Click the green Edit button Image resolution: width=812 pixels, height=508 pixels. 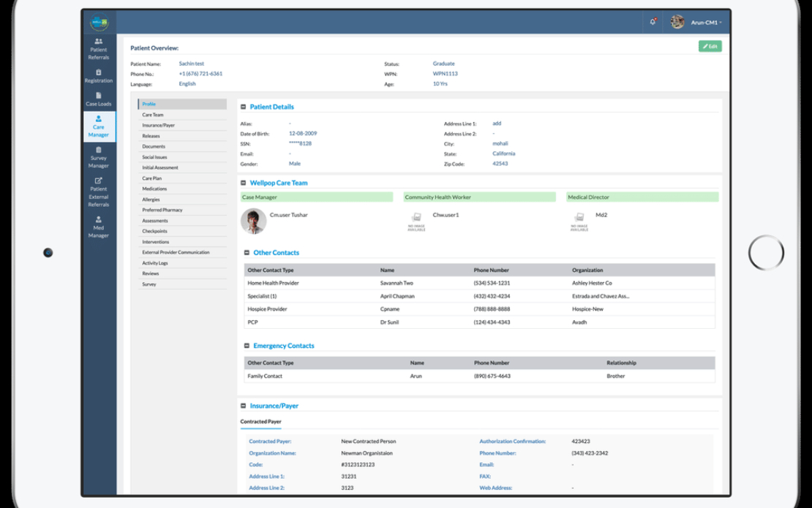710,47
